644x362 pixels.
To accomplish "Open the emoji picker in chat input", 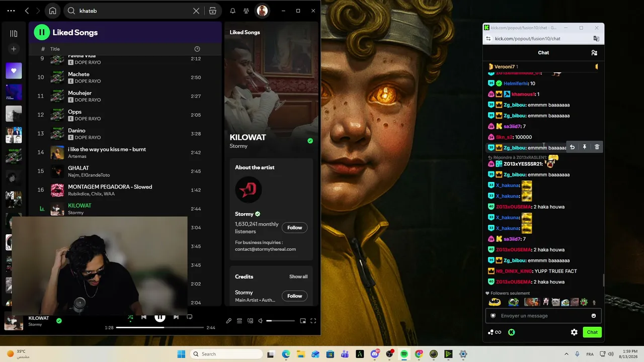I will [x=594, y=316].
